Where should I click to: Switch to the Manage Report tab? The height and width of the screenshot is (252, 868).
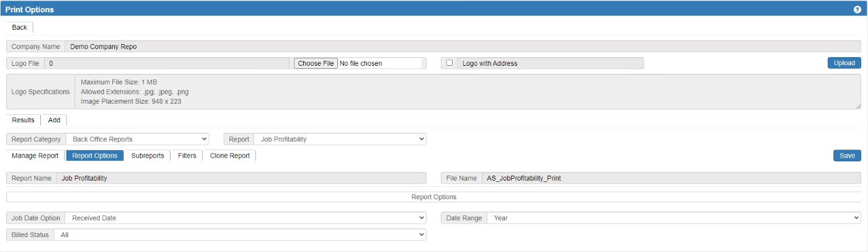pyautogui.click(x=35, y=156)
